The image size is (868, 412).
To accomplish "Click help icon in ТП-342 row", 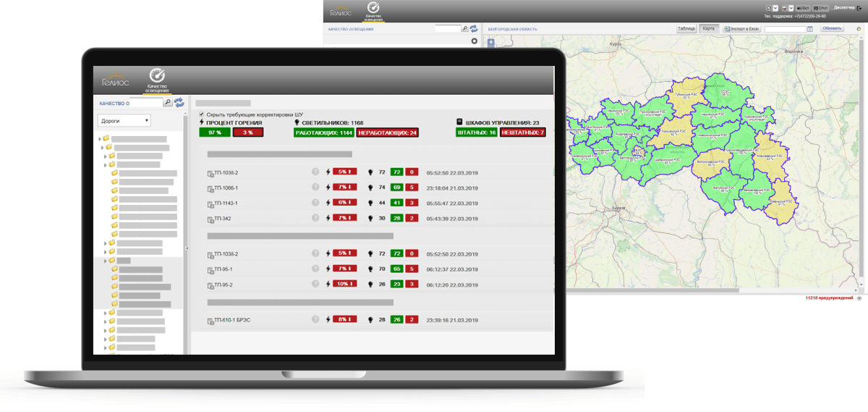I will coord(315,218).
